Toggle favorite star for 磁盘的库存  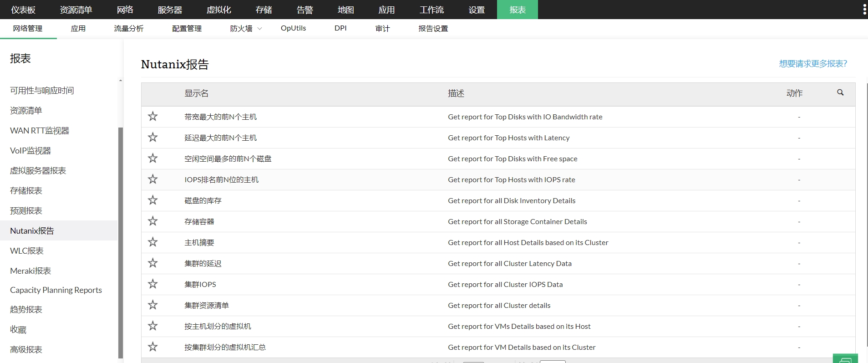pos(153,200)
